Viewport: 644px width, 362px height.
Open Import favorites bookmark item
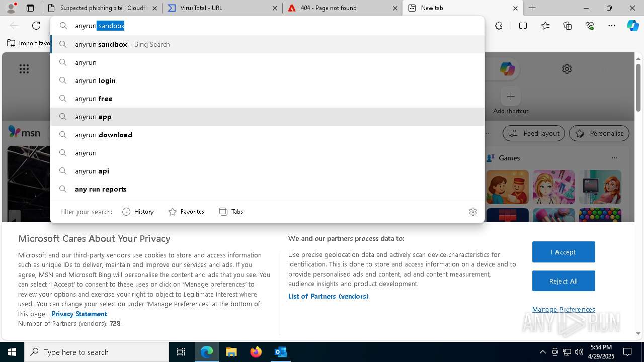[29, 43]
